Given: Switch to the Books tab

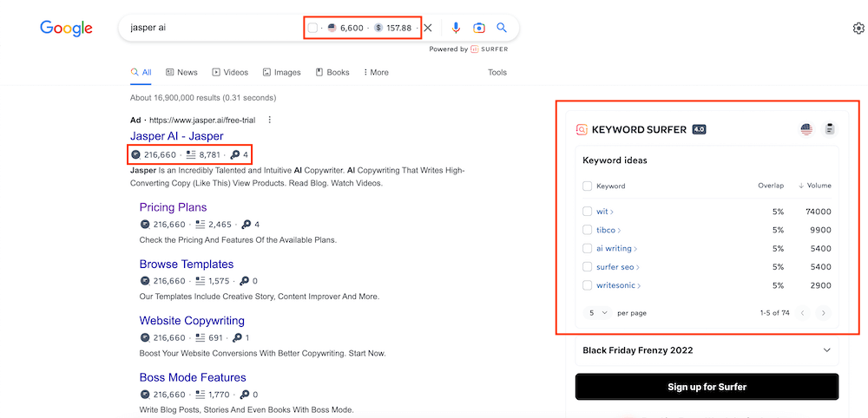Looking at the screenshot, I should pyautogui.click(x=332, y=73).
